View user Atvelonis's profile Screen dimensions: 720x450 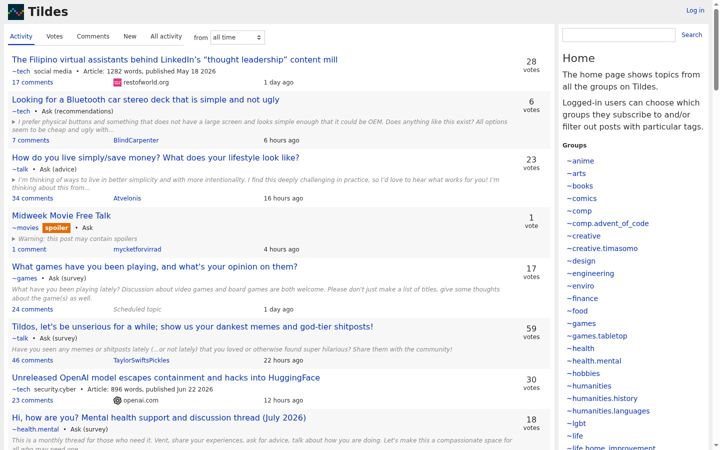tap(127, 198)
